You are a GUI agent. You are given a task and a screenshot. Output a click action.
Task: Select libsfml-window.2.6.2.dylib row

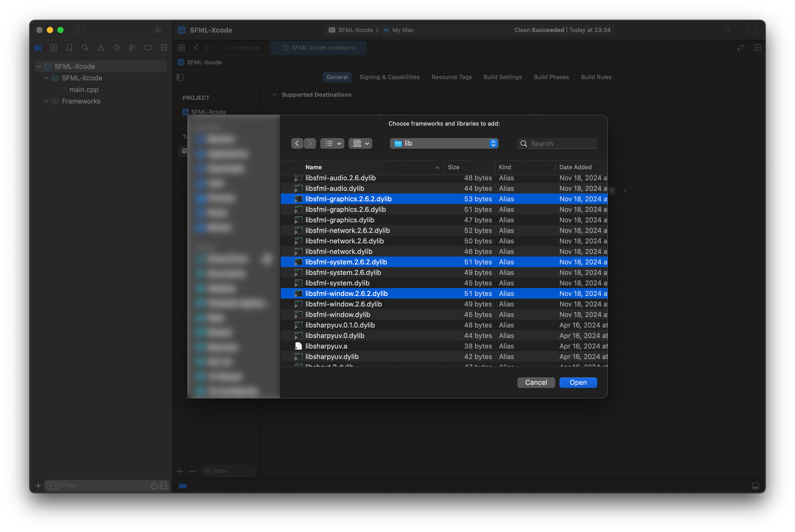[444, 294]
